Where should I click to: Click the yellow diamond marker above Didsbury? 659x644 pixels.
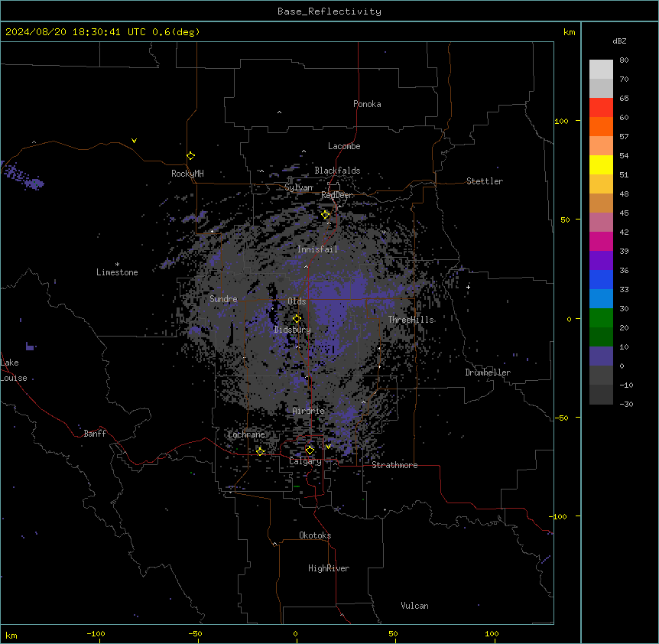pos(297,319)
